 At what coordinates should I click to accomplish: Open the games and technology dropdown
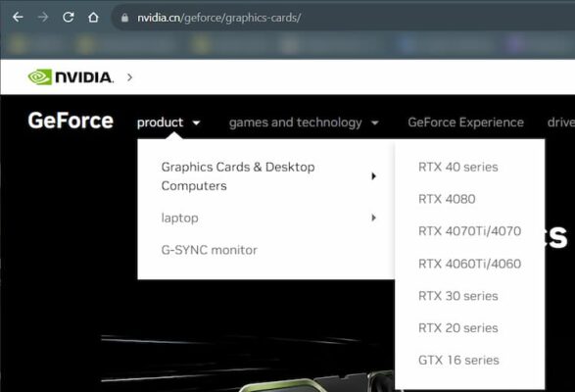(304, 122)
